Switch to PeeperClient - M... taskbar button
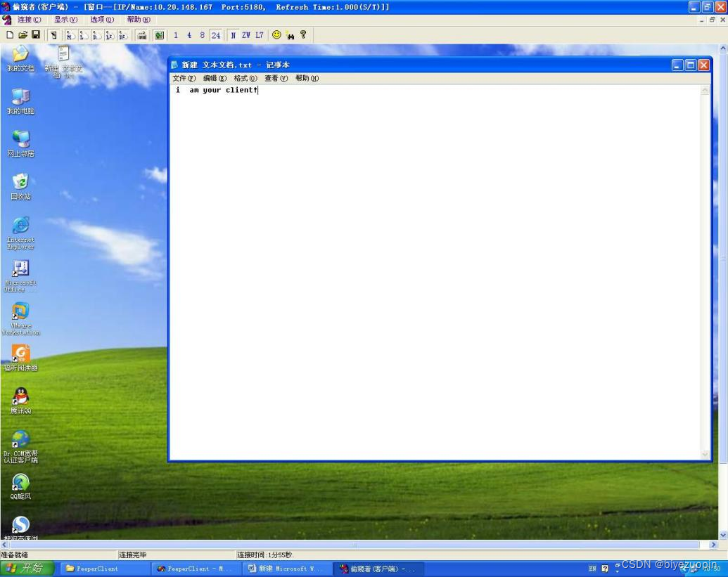 196,569
